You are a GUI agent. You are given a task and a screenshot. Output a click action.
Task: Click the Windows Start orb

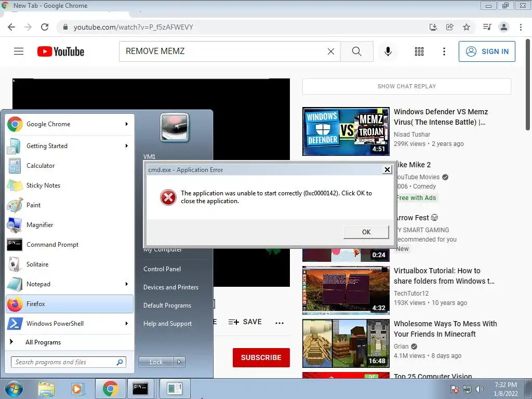pos(14,389)
